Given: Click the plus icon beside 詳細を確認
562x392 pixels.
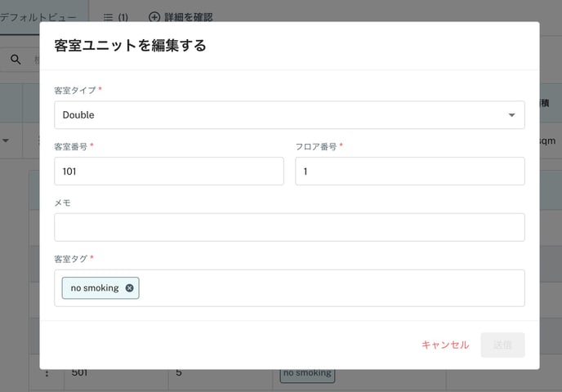Looking at the screenshot, I should (x=154, y=16).
